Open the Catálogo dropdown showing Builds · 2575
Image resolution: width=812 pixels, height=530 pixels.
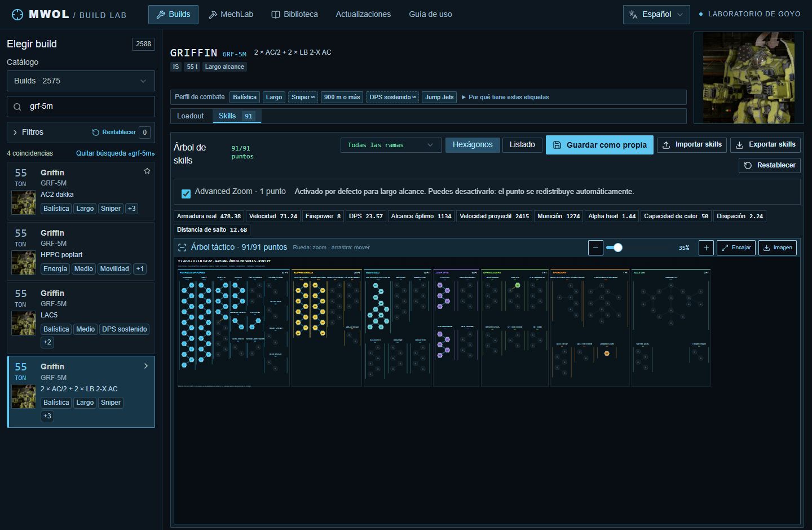click(x=81, y=81)
